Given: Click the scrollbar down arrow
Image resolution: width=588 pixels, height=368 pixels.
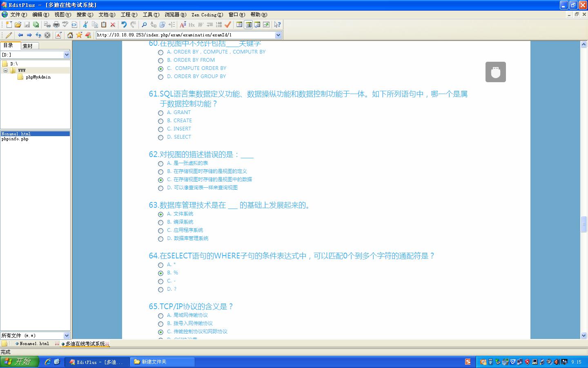Looking at the screenshot, I should (x=584, y=336).
